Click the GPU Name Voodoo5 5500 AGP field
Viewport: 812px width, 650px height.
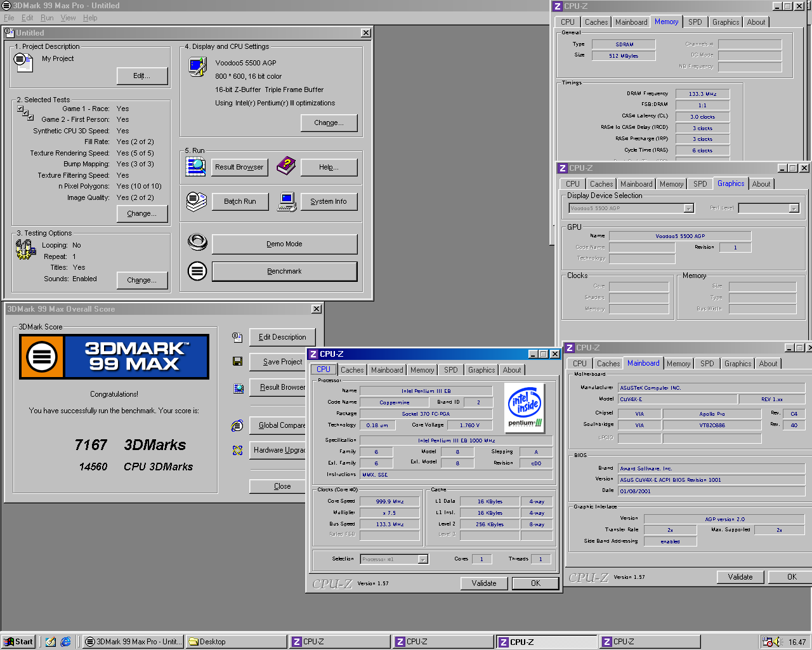tap(680, 236)
